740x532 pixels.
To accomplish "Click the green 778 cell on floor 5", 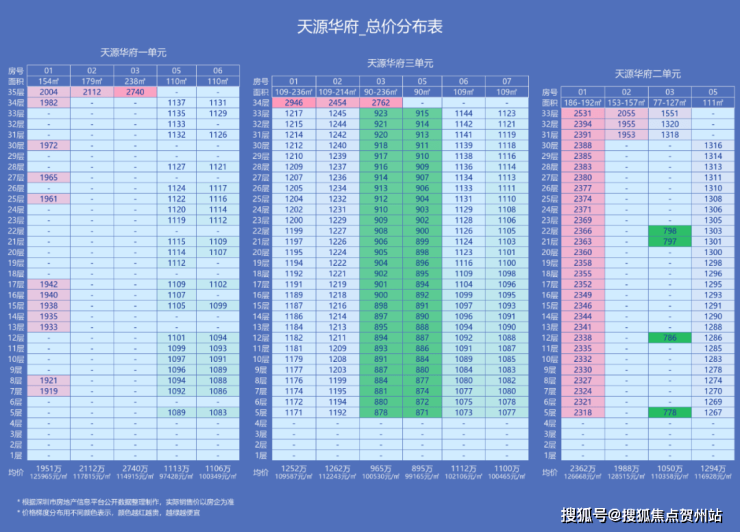I will point(670,413).
